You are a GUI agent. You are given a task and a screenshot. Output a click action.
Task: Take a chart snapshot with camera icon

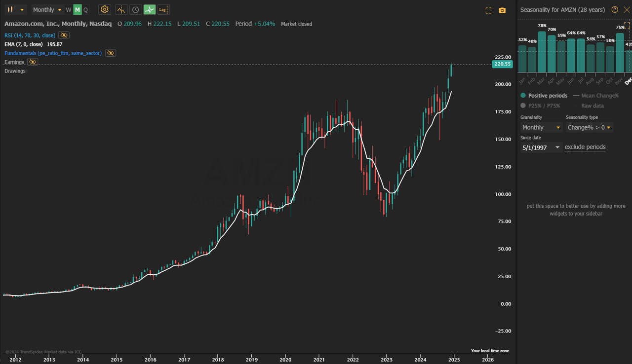click(x=502, y=10)
